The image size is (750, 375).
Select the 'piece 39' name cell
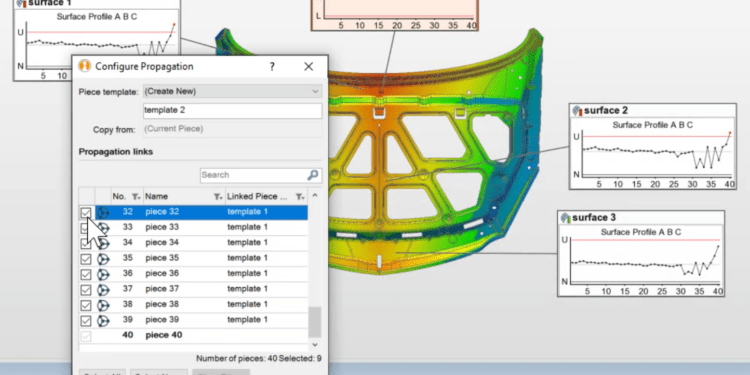coord(162,319)
